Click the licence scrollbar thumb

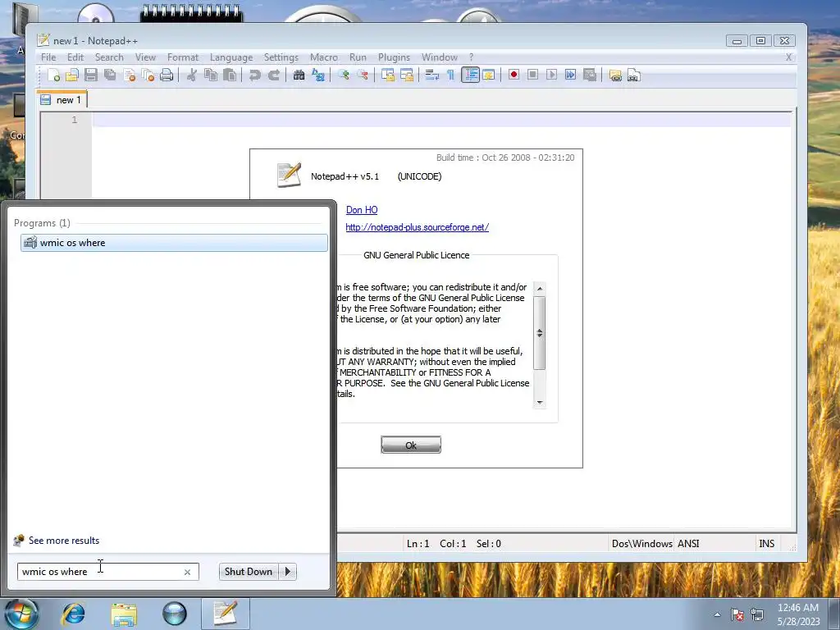pyautogui.click(x=540, y=333)
